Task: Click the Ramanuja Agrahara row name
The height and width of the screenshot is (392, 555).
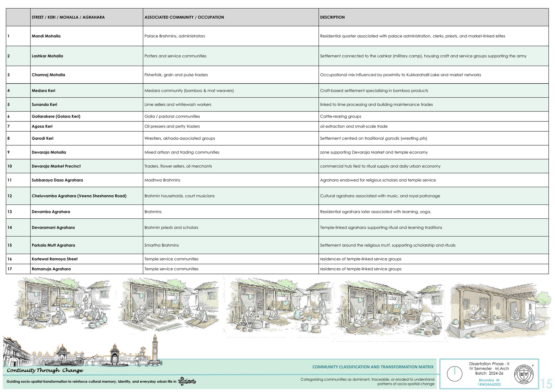Action: [51, 269]
